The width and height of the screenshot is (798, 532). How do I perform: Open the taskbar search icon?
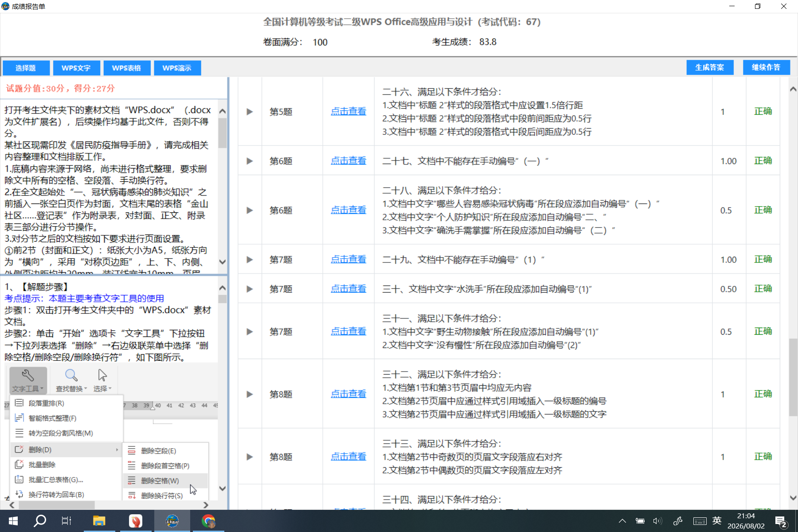(40, 521)
